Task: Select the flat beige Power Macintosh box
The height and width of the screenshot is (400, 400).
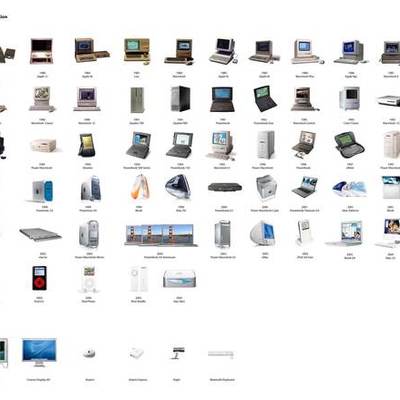Action: coord(43,146)
